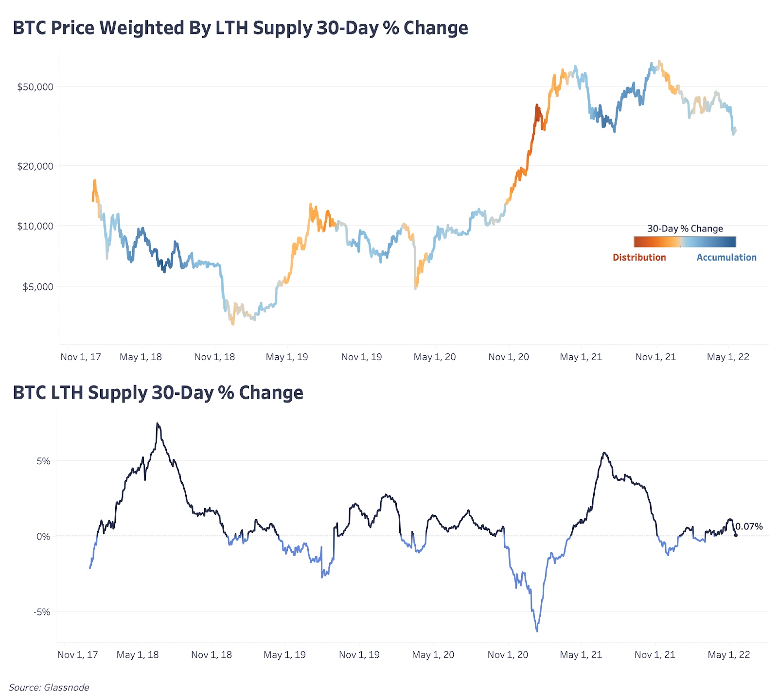This screenshot has height=700, width=778.
Task: Click the $5,000 y-axis label
Action: coord(38,287)
